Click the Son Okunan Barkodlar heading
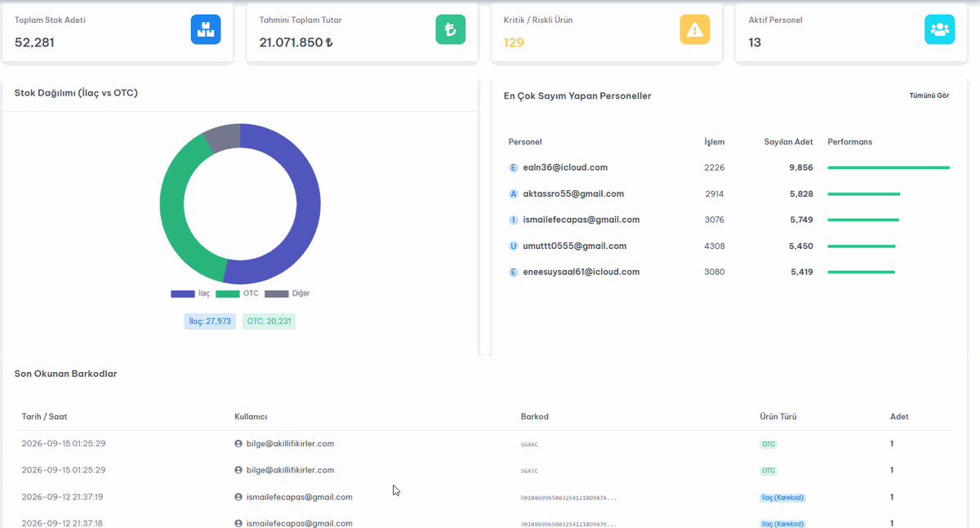 point(65,374)
